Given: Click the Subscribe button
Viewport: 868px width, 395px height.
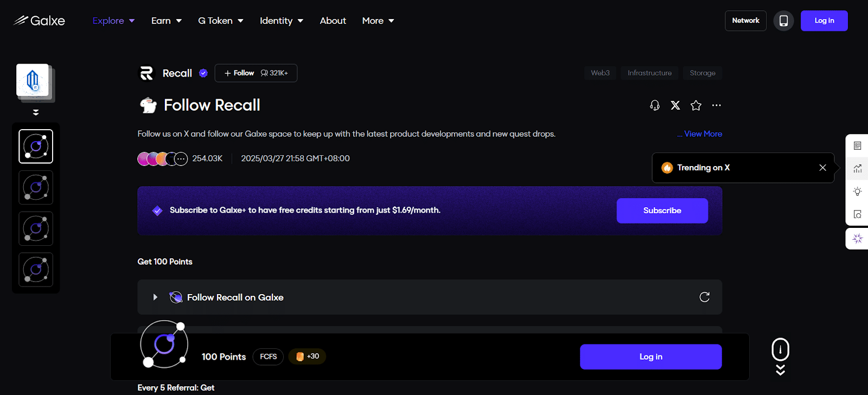Looking at the screenshot, I should (x=662, y=211).
